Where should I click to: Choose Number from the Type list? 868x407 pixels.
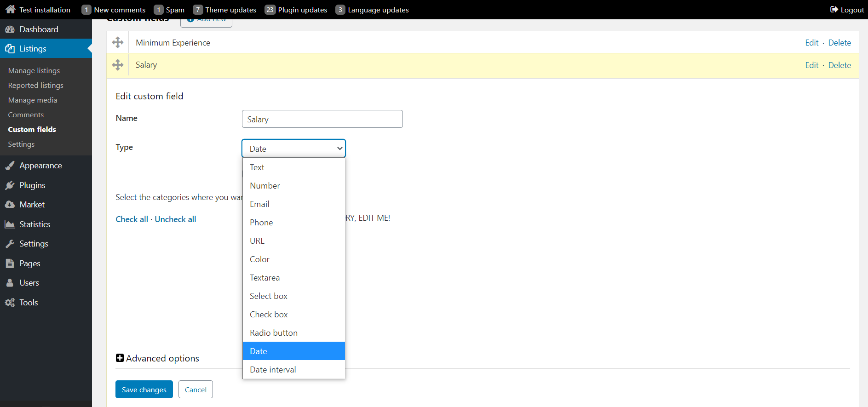click(294, 186)
